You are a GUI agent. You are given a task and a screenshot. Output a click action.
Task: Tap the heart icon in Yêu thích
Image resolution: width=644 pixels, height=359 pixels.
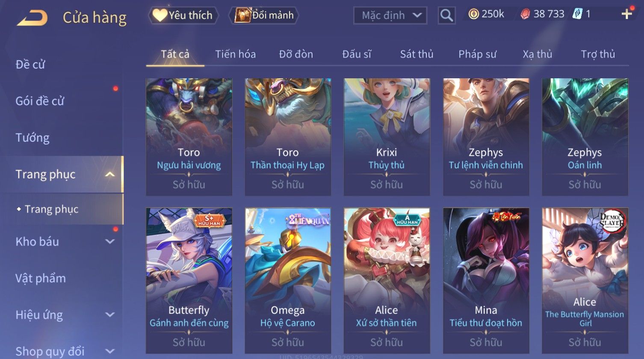tap(160, 15)
